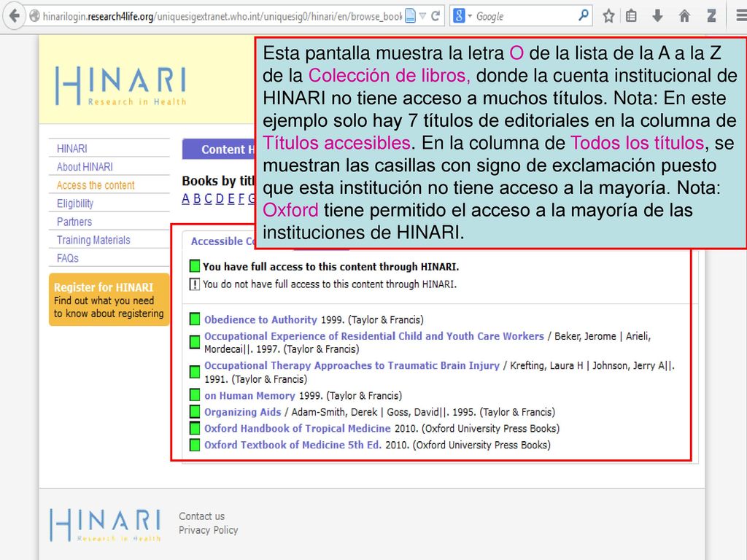
Task: Click the exclamation no-access legend box
Action: click(x=194, y=284)
